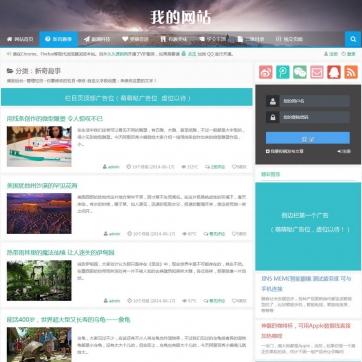The height and width of the screenshot is (362, 362).
Task: Click the padlock icon beside password field
Action: [273, 117]
